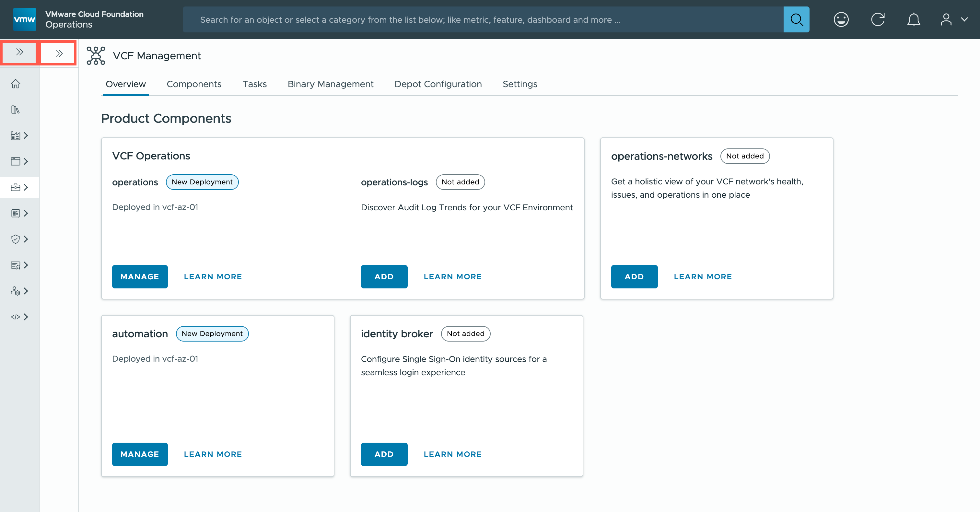Viewport: 980px width, 512px height.
Task: Add the operations-networks component
Action: (x=634, y=276)
